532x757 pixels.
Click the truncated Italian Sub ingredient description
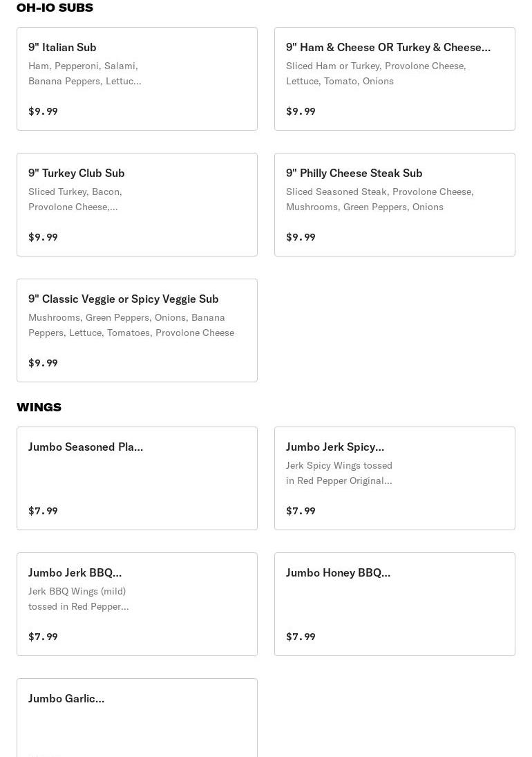pyautogui.click(x=85, y=73)
